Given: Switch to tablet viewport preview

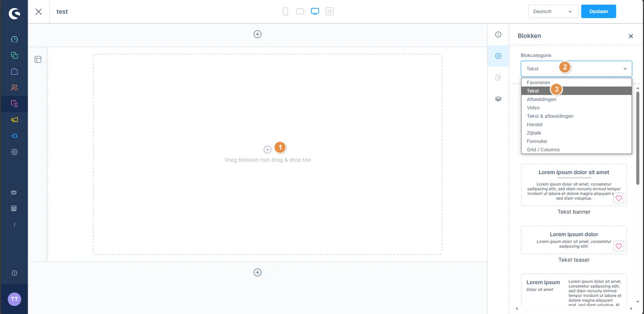Looking at the screenshot, I should (300, 11).
